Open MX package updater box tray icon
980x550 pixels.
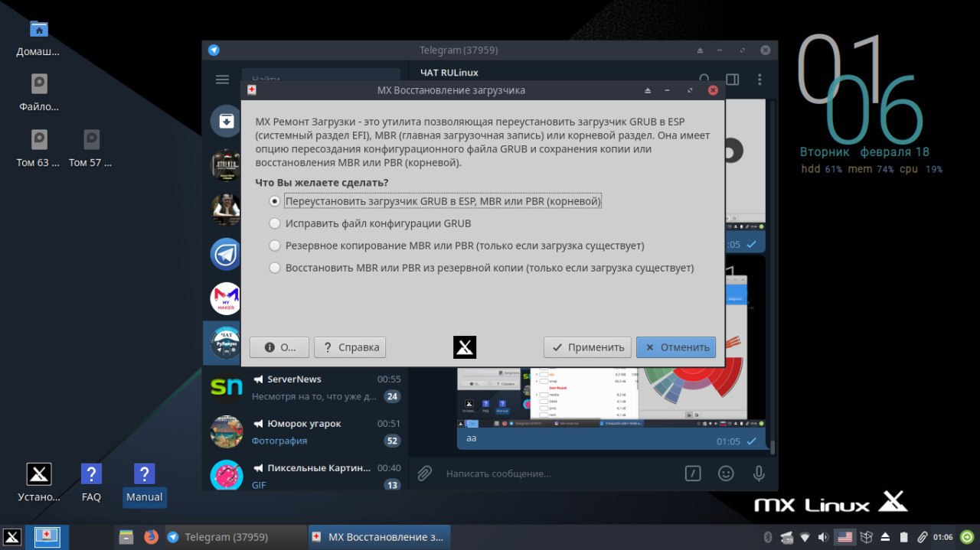tap(866, 537)
